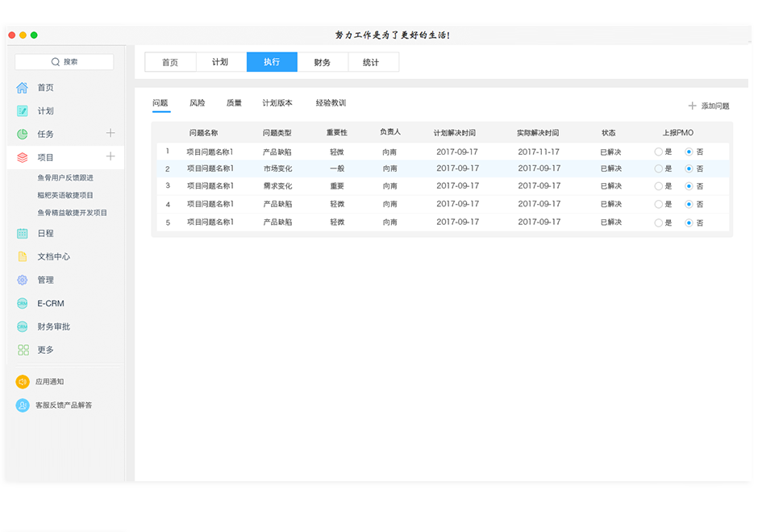Open the 计划版本 sub-tab
Screen dimensions: 758x532
(x=277, y=103)
